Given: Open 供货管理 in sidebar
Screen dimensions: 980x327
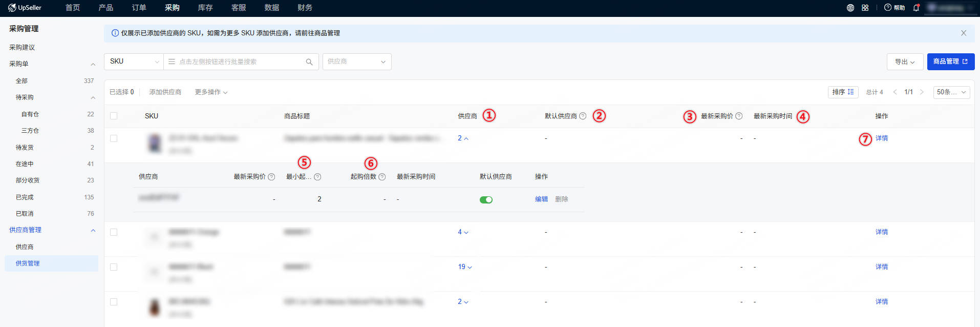Looking at the screenshot, I should pyautogui.click(x=51, y=263).
